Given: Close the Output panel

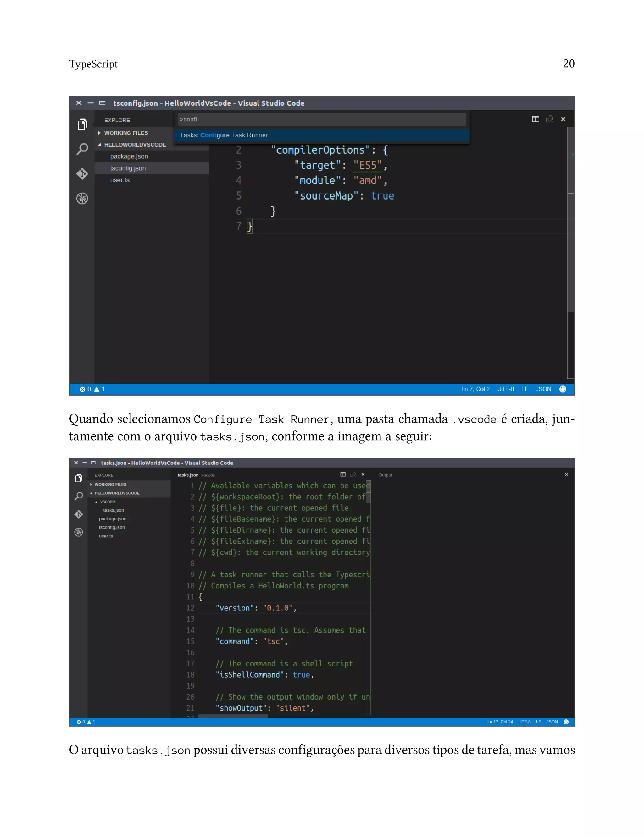Looking at the screenshot, I should 566,475.
